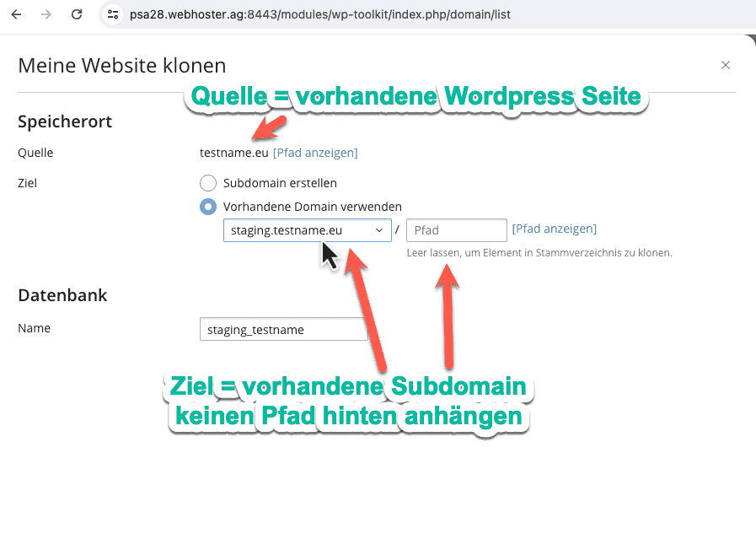Open the site information icon in address bar
The width and height of the screenshot is (756, 539).
(x=114, y=14)
